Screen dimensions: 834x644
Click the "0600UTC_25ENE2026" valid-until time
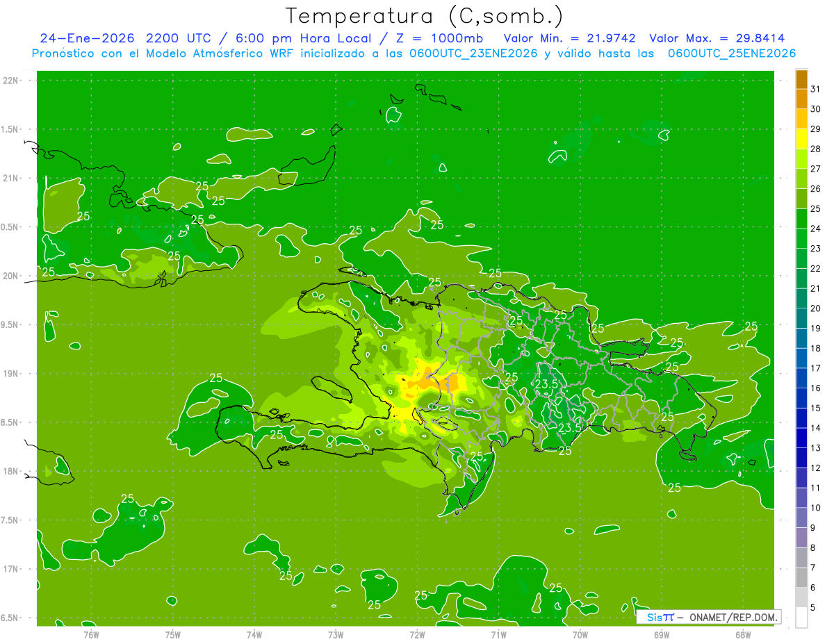[x=731, y=53]
